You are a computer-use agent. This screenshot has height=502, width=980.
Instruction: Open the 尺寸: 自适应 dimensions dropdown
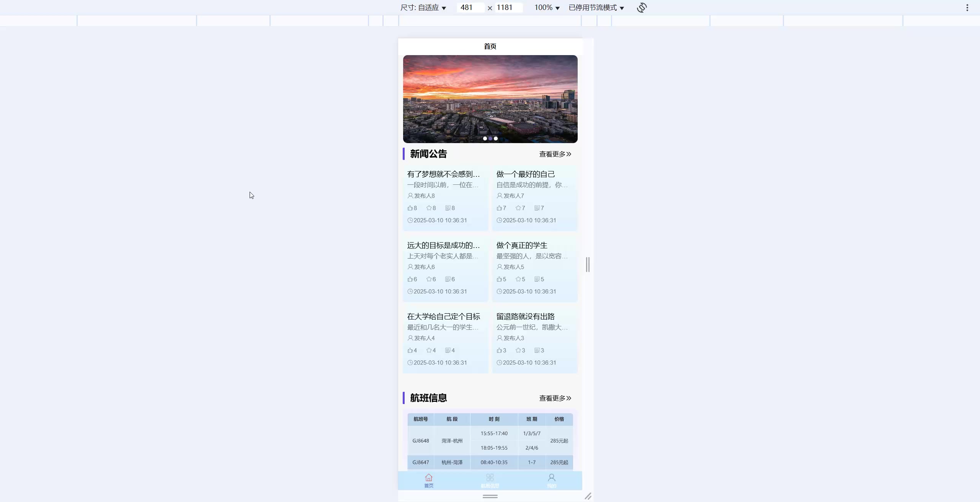[x=423, y=8]
